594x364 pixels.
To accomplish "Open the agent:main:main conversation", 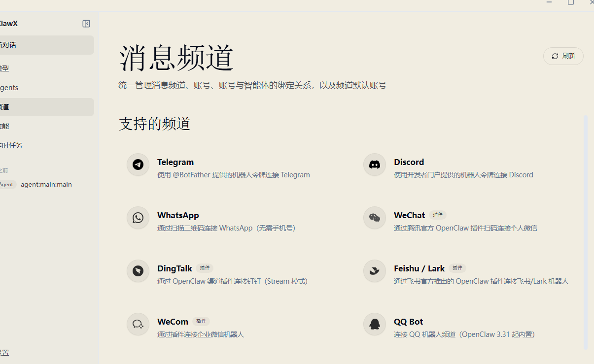I will [x=46, y=184].
